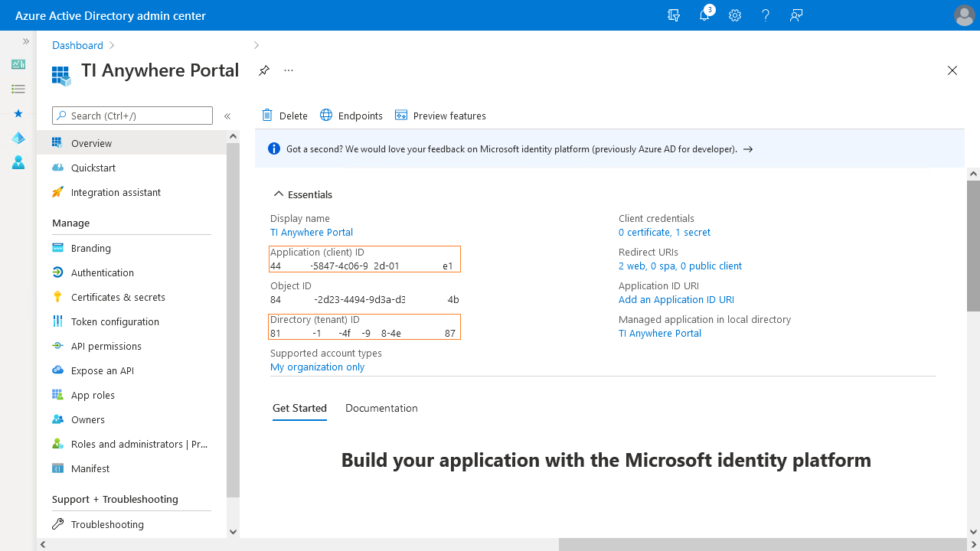Click the breadcrumb chevron above the toolbar
The height and width of the screenshot is (551, 980).
coord(256,45)
